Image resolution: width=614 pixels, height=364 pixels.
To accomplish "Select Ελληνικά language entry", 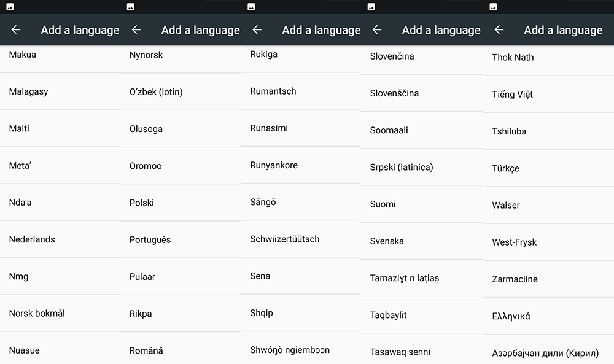I will (511, 316).
